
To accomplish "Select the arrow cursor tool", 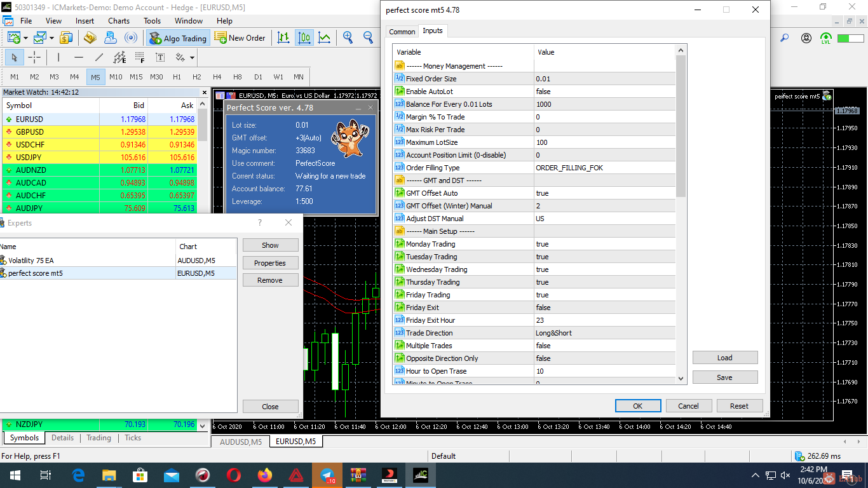I will pyautogui.click(x=14, y=57).
